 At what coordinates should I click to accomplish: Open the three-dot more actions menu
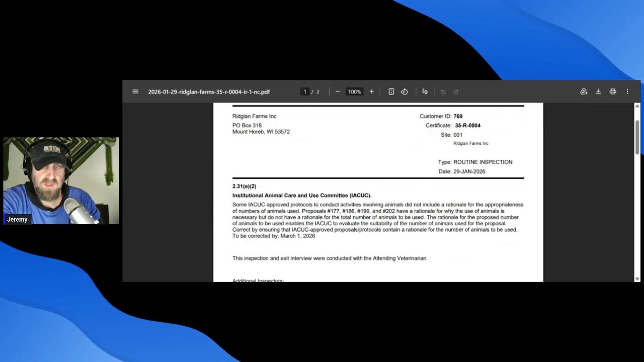pos(627,92)
